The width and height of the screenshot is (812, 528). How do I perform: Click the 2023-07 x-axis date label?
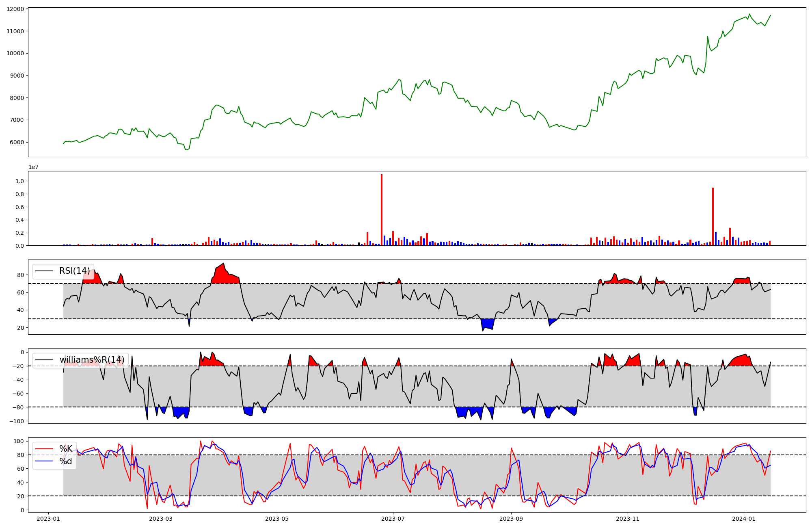393,519
